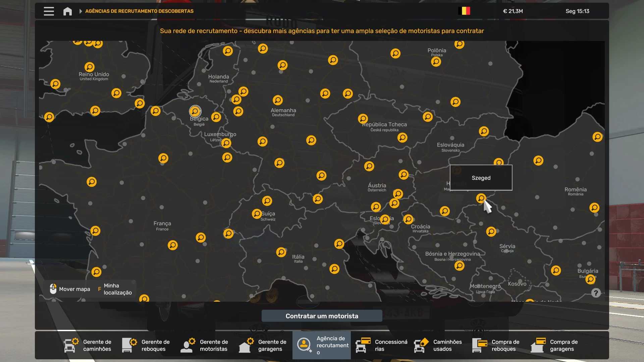This screenshot has width=644, height=362.
Task: Open Compra de garagens tab
Action: tap(554, 345)
